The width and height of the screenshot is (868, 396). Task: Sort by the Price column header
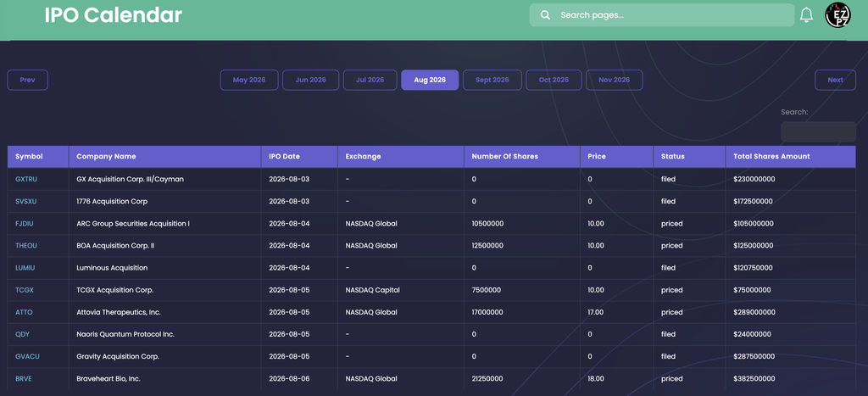(x=617, y=157)
